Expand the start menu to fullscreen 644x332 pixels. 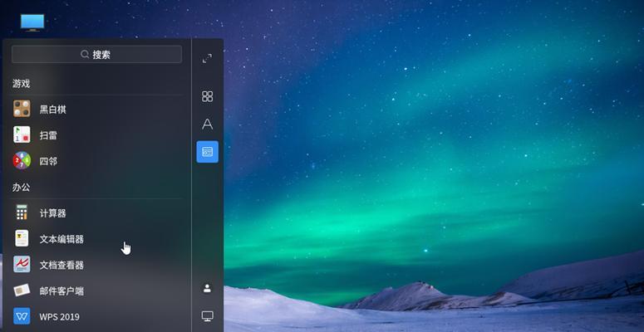pyautogui.click(x=208, y=59)
